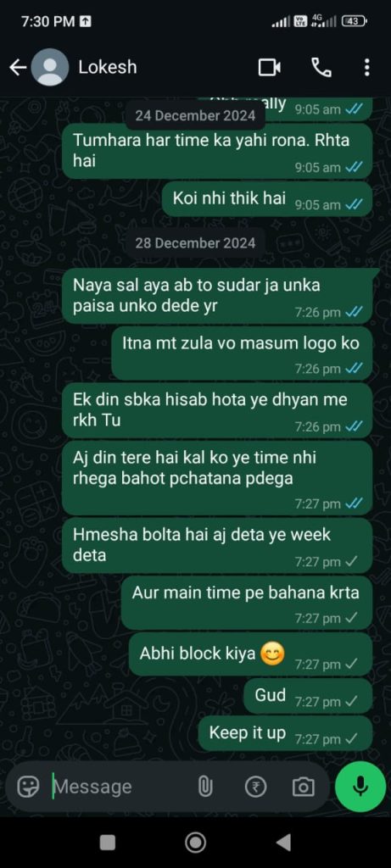Tap the back arrow to leave chat
This screenshot has height=868, width=391.
click(x=18, y=68)
